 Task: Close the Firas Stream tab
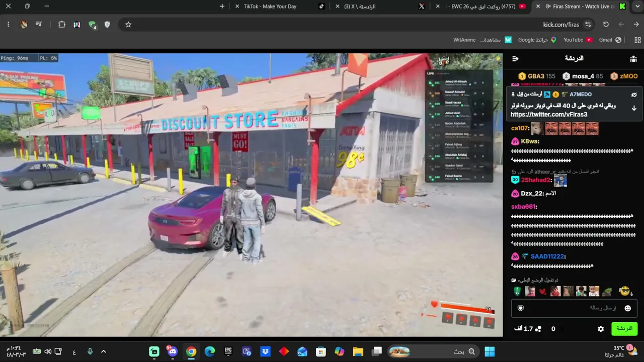538,7
